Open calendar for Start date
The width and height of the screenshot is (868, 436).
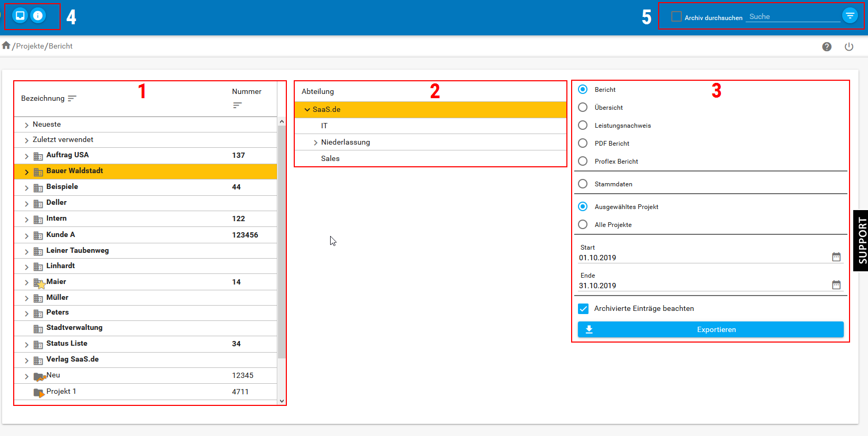836,257
